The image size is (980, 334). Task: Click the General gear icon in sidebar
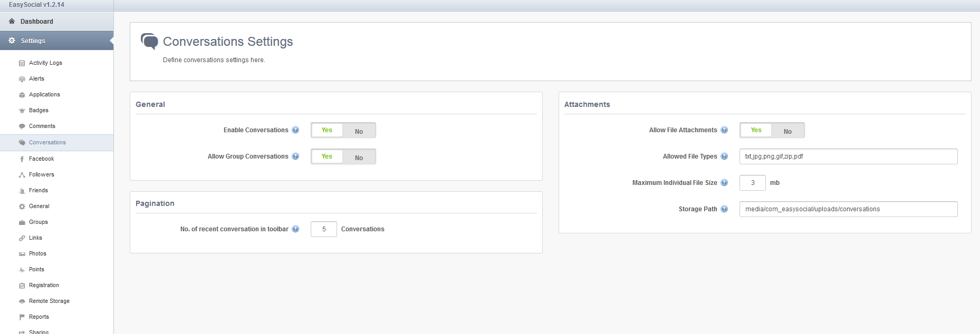pos(22,207)
